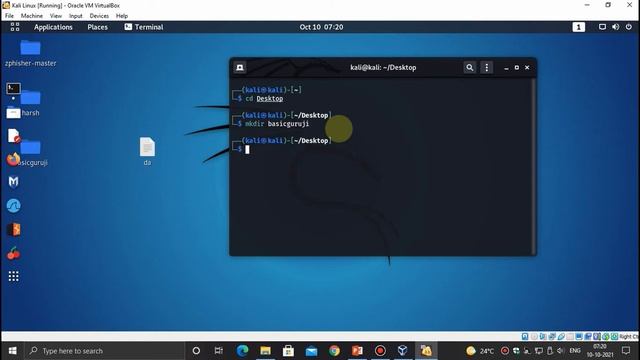Click the Windows taskbar date and time

(600, 351)
